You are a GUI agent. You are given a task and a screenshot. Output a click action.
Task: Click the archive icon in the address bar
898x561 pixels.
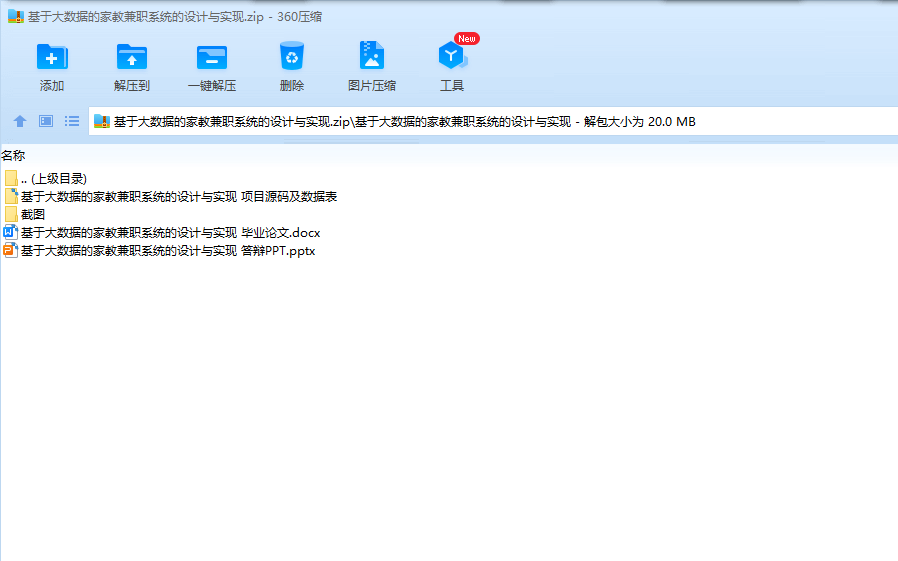point(101,121)
